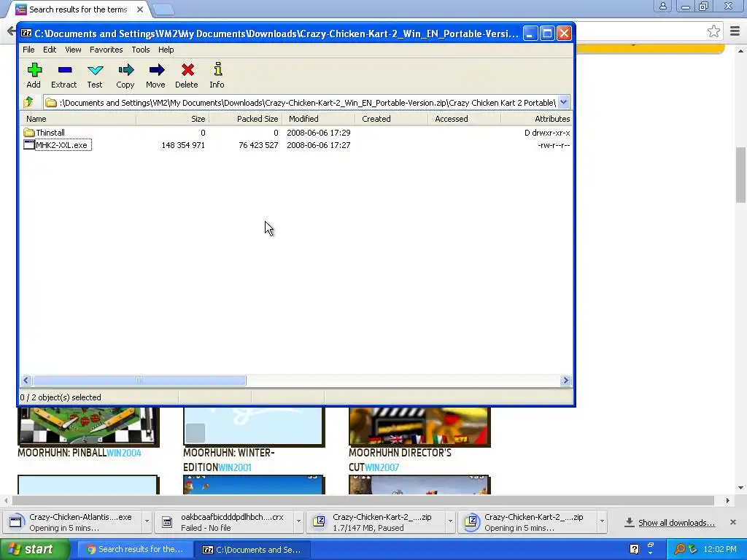Switch to Chrome taskbar button

[135, 549]
